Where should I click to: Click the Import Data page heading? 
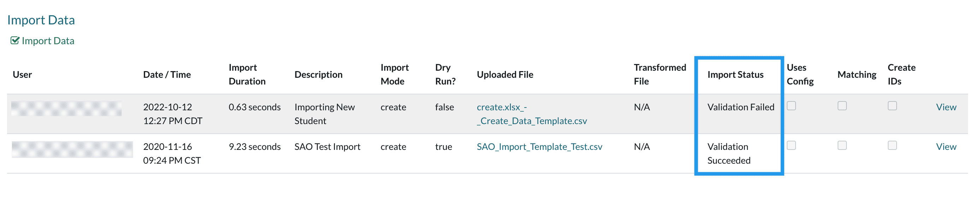41,20
